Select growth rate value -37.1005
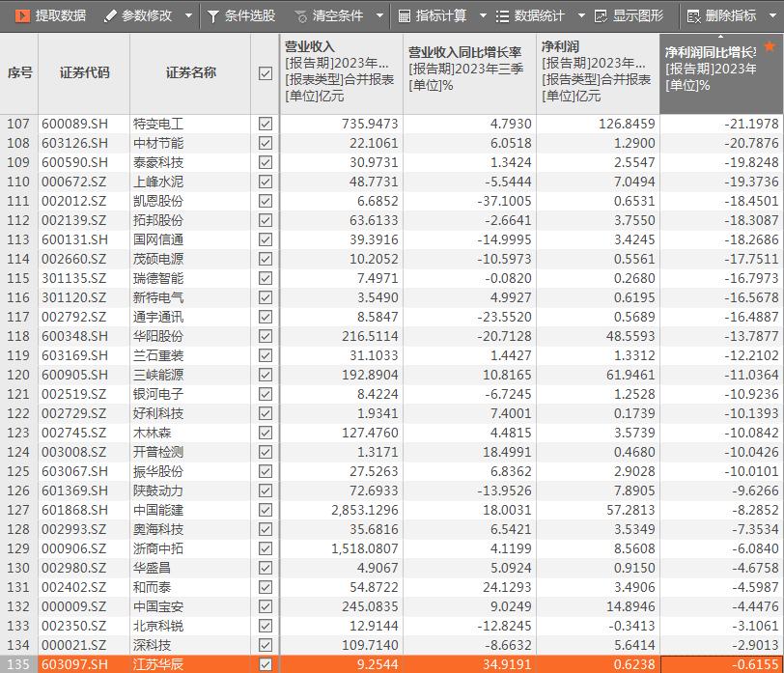 coord(504,201)
